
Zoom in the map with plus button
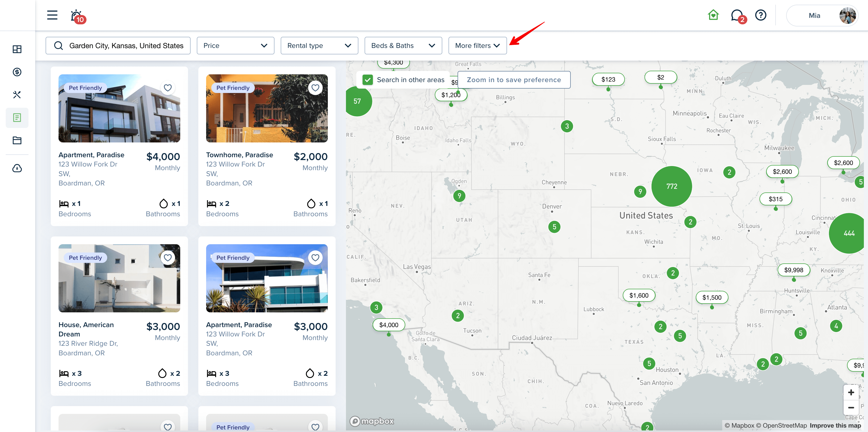(851, 393)
